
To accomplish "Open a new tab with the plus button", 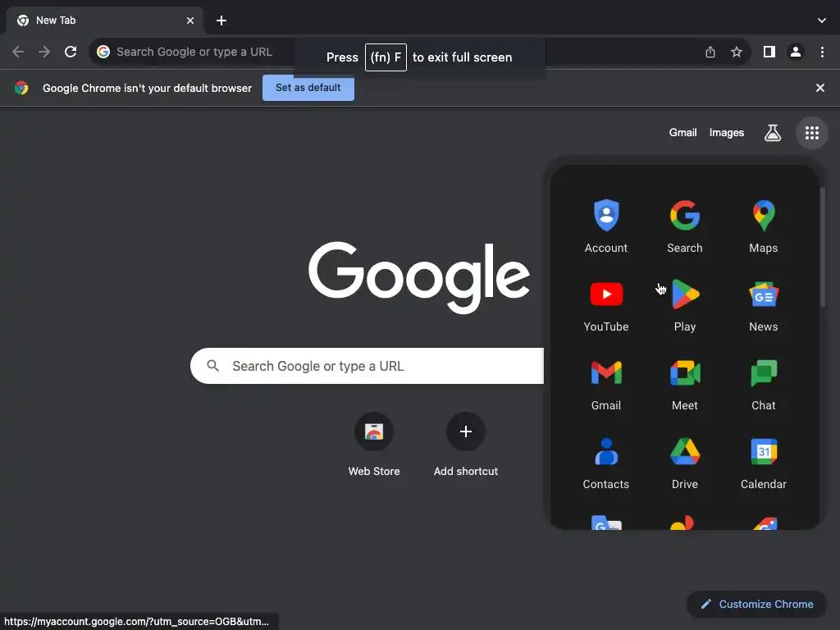I will click(221, 21).
